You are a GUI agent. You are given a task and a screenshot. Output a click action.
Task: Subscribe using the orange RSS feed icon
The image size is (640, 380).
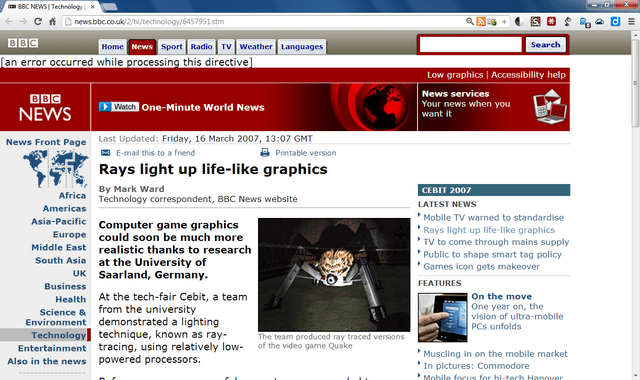(481, 22)
